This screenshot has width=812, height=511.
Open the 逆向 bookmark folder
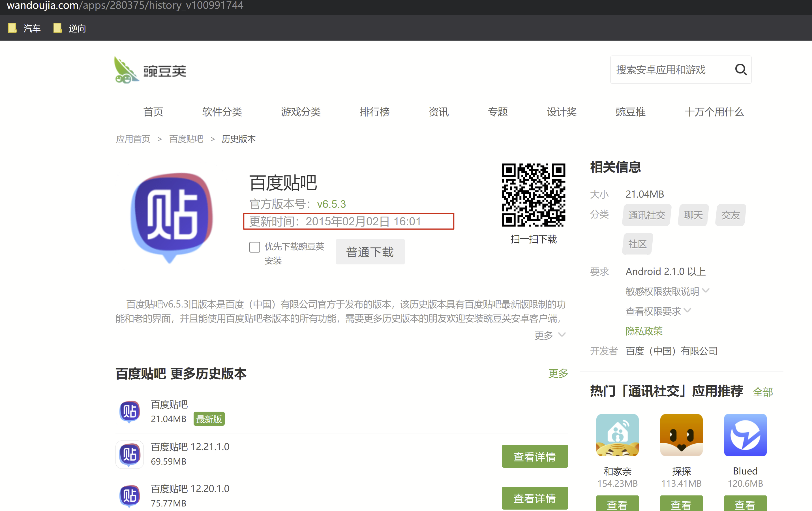pyautogui.click(x=70, y=28)
